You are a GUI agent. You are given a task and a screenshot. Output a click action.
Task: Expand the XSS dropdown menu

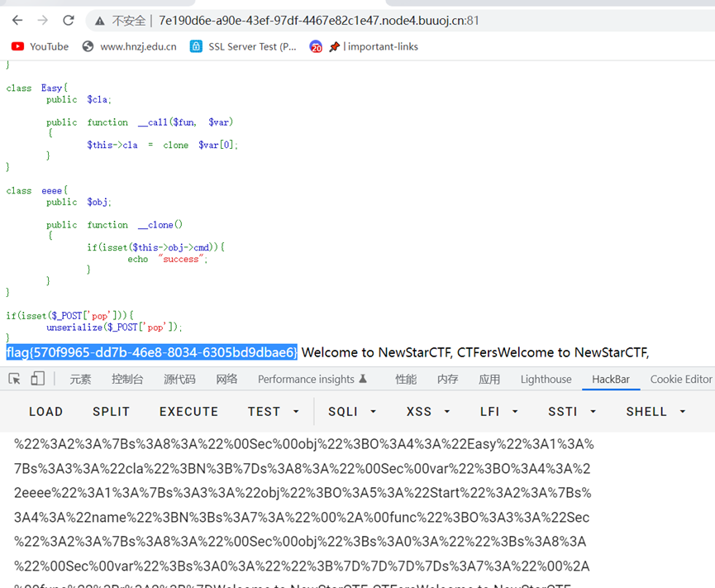click(427, 411)
